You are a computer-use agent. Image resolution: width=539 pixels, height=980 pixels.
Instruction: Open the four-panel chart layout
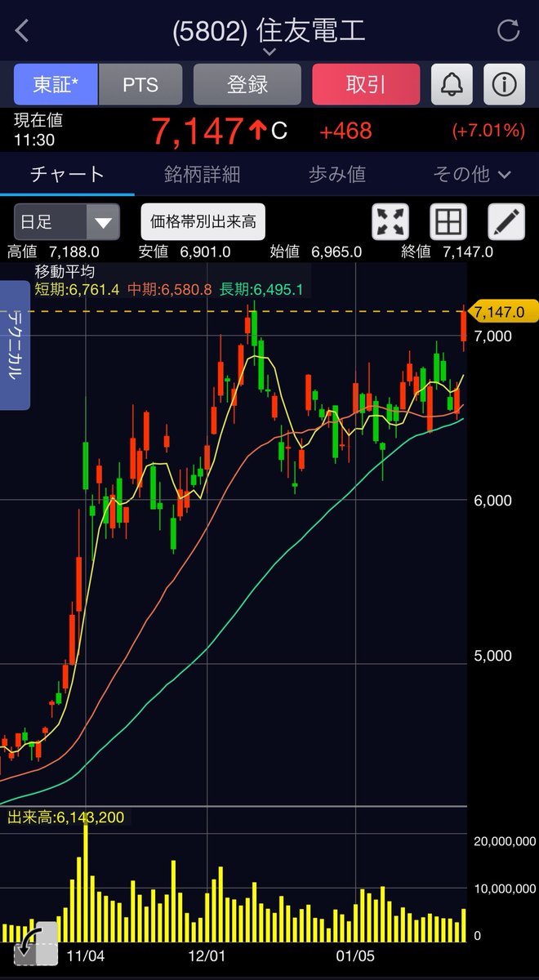449,221
